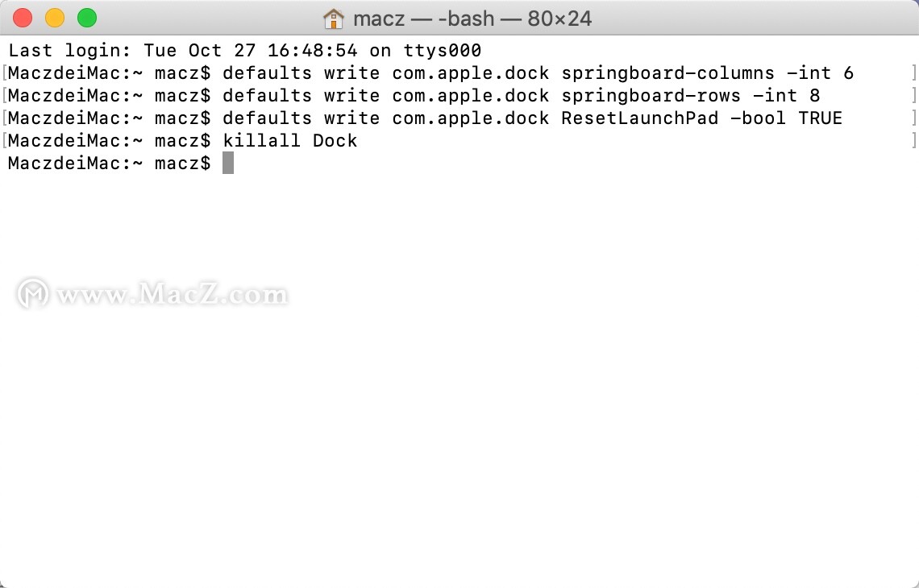Click the '-int 8' argument in rows command
Screen dimensions: 919x588
pyautogui.click(x=786, y=96)
